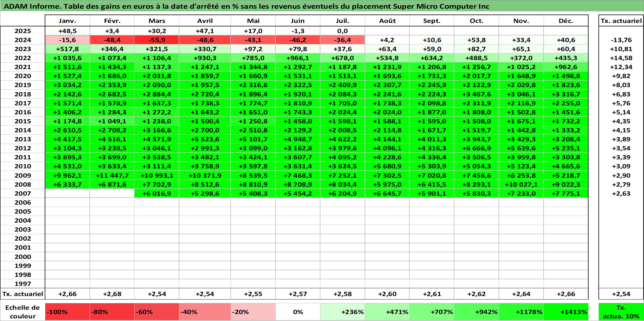Click the Echelle de couleur label
This screenshot has height=321, width=644.
pyautogui.click(x=23, y=312)
